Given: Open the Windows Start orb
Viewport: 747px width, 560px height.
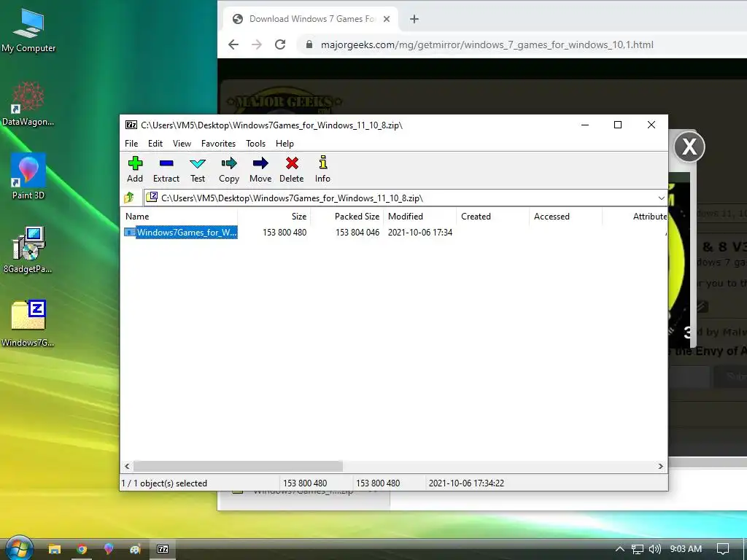Looking at the screenshot, I should coord(19,548).
